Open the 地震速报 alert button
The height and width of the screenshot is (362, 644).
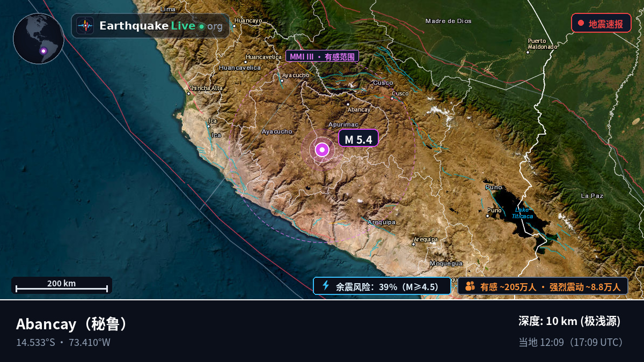click(601, 23)
